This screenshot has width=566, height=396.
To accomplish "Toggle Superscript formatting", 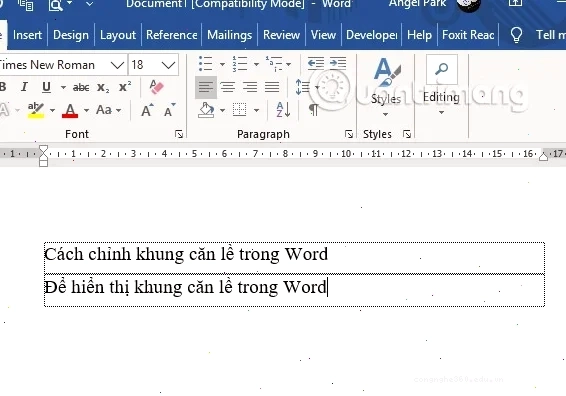I will (x=125, y=87).
